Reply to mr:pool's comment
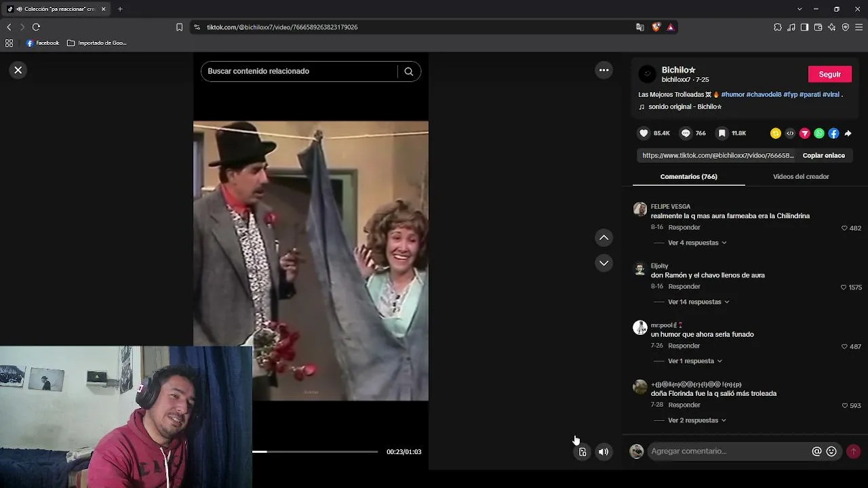The height and width of the screenshot is (488, 868). click(x=684, y=346)
